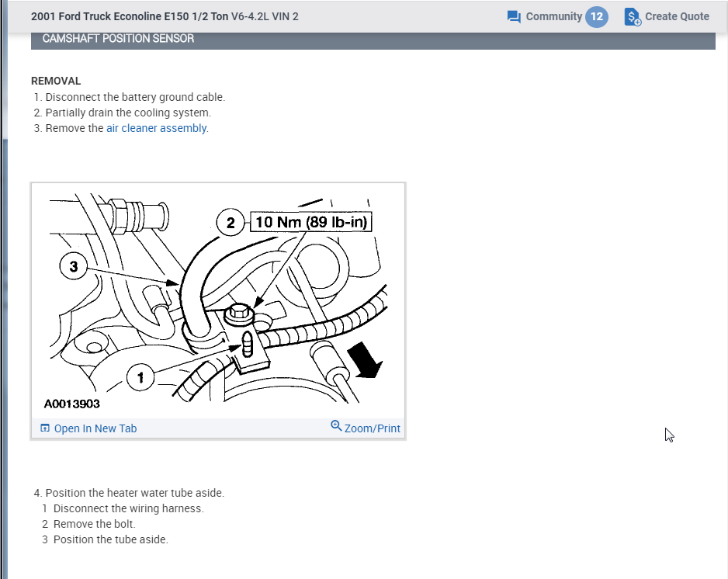Click the Open In New Tab icon

pyautogui.click(x=44, y=428)
